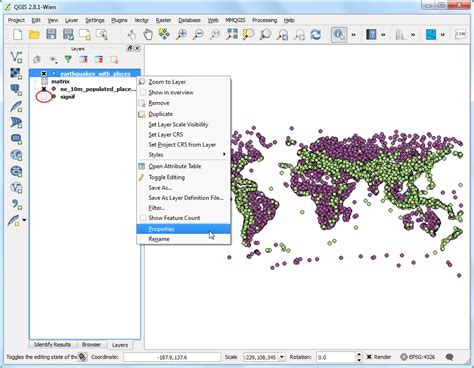This screenshot has height=368, width=474.
Task: Toggle the Render checkbox in status bar
Action: point(369,357)
